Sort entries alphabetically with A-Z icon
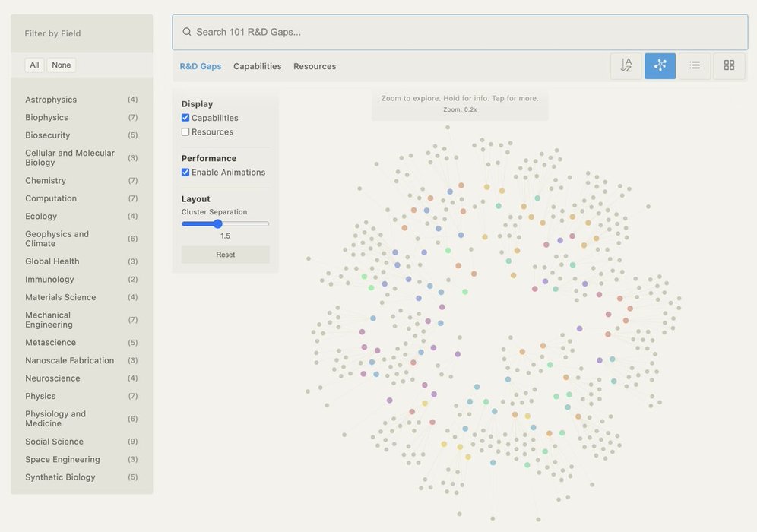This screenshot has height=532, width=757. [x=626, y=66]
